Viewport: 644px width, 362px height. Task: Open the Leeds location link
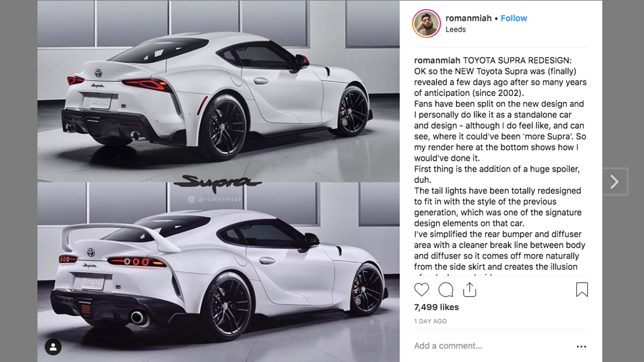pyautogui.click(x=456, y=29)
